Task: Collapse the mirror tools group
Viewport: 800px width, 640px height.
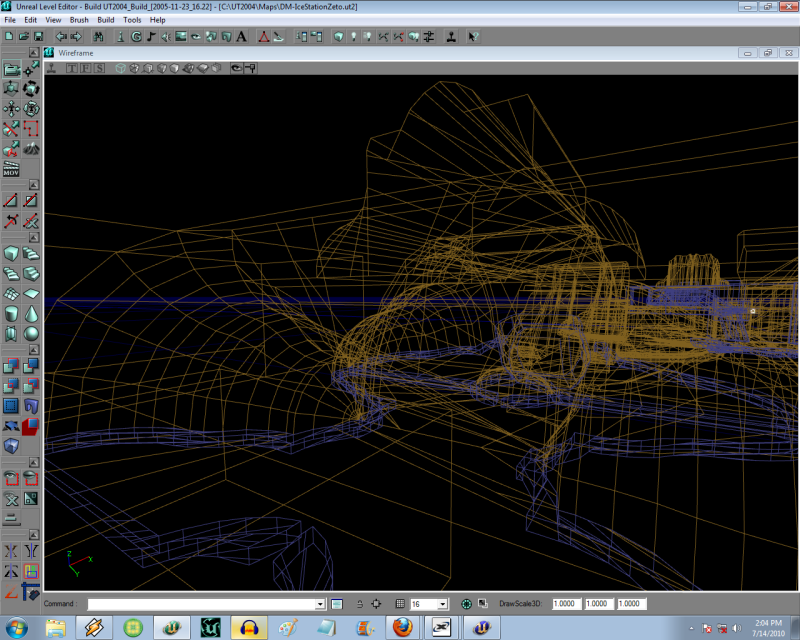Action: (x=34, y=535)
